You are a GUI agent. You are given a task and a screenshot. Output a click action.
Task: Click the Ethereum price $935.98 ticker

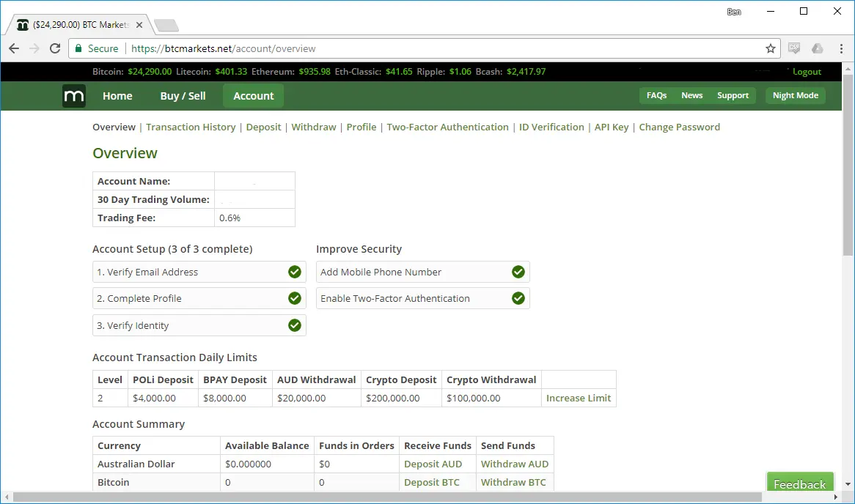pyautogui.click(x=315, y=72)
